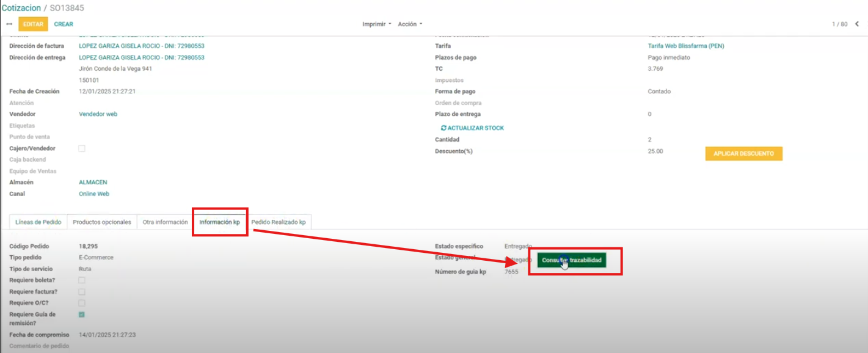868x353 pixels.
Task: Open the Tarifa Web Blissfarma (PEN) link
Action: [685, 46]
